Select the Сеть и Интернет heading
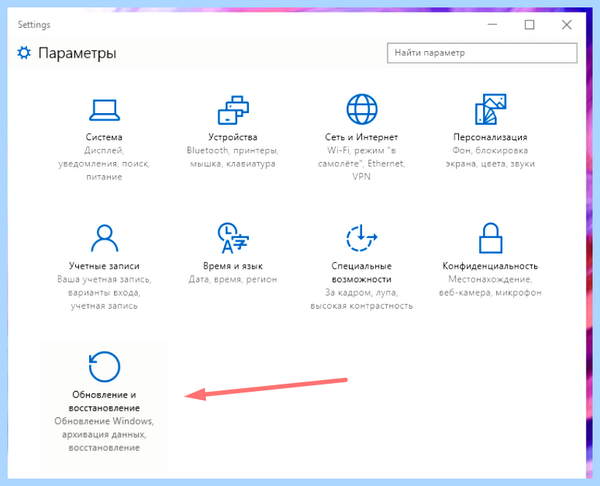Viewport: 600px width, 486px height. tap(361, 137)
